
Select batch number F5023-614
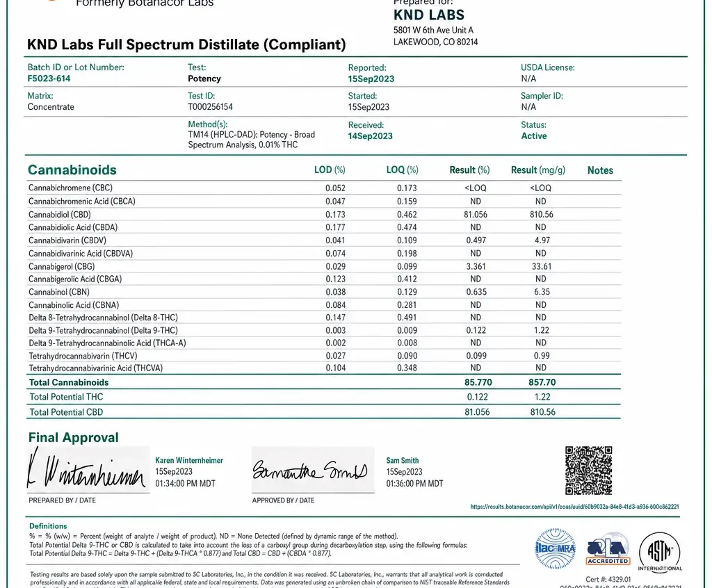coord(49,79)
